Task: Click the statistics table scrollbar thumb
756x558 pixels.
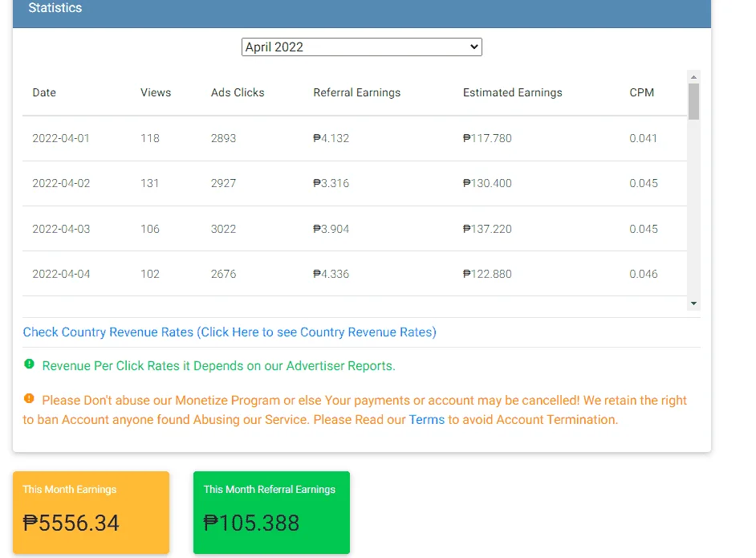Action: point(693,101)
